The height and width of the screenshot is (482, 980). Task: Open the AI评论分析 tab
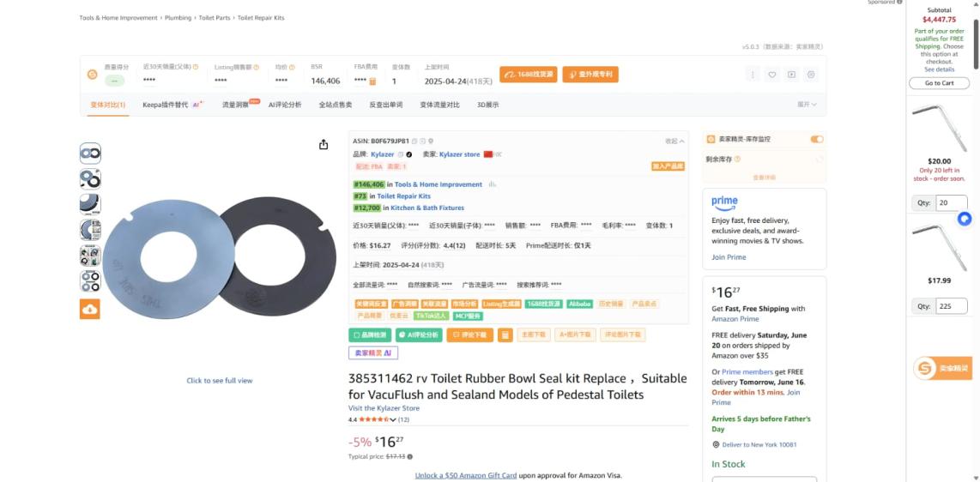click(x=285, y=105)
